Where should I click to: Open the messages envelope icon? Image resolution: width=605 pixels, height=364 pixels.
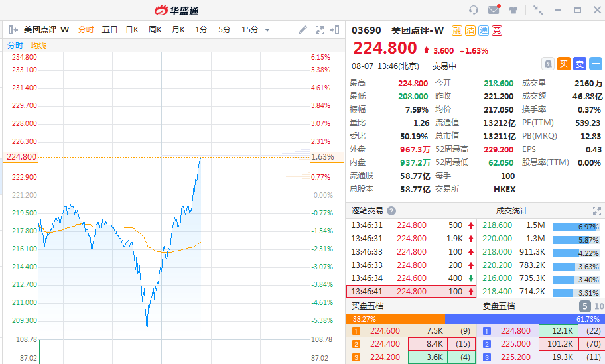tap(494, 9)
